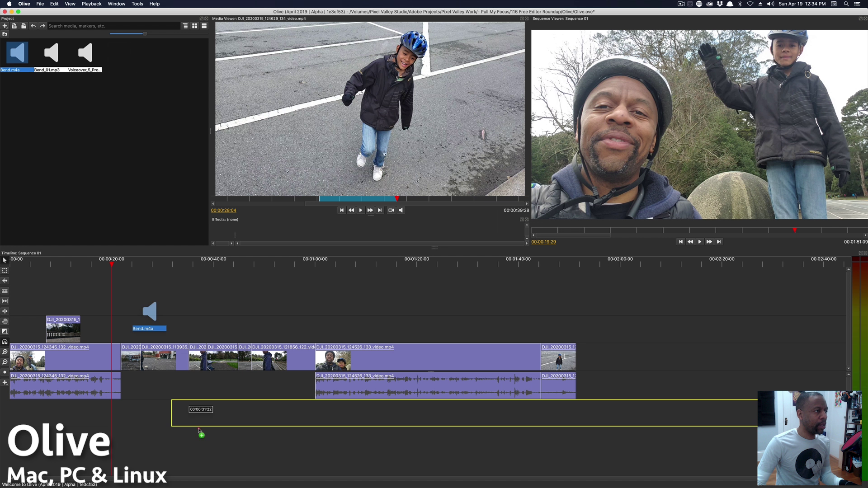Select the Bend_01.mp3 clip in the Project panel
The height and width of the screenshot is (488, 868).
click(51, 53)
